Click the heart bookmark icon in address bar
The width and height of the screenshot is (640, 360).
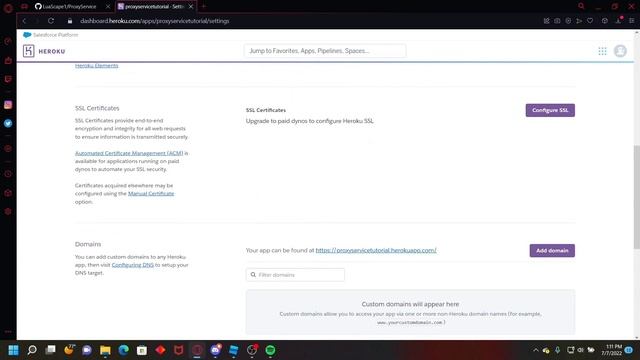pyautogui.click(x=590, y=21)
